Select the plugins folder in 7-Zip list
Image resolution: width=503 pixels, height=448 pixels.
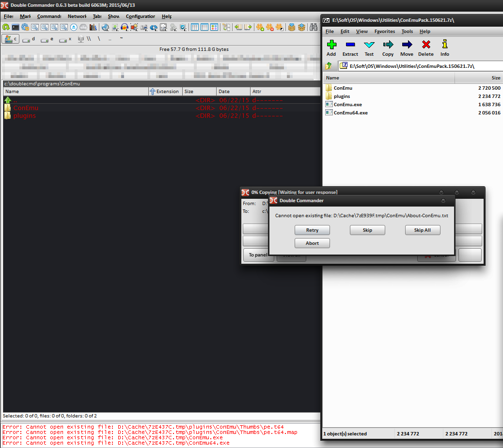click(342, 96)
